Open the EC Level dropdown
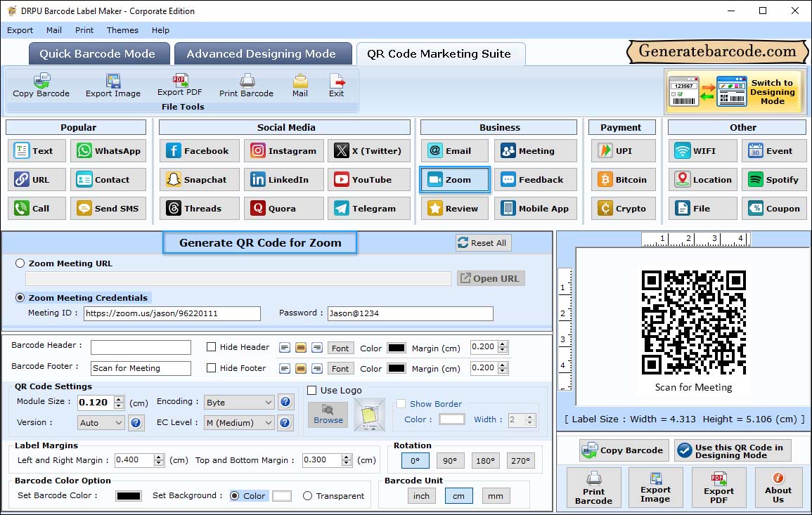The width and height of the screenshot is (812, 515). pos(239,423)
